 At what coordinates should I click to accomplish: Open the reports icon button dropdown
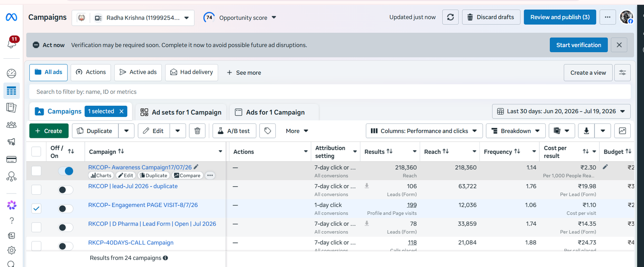click(x=561, y=131)
